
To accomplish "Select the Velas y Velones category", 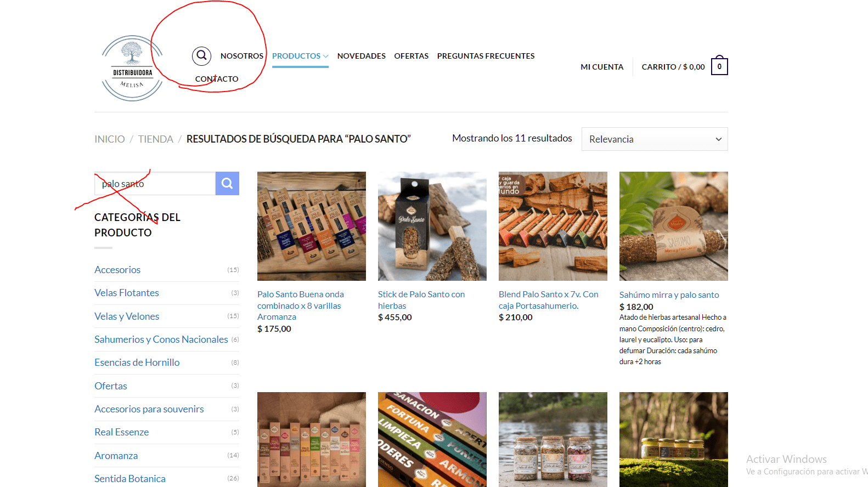I will click(127, 316).
